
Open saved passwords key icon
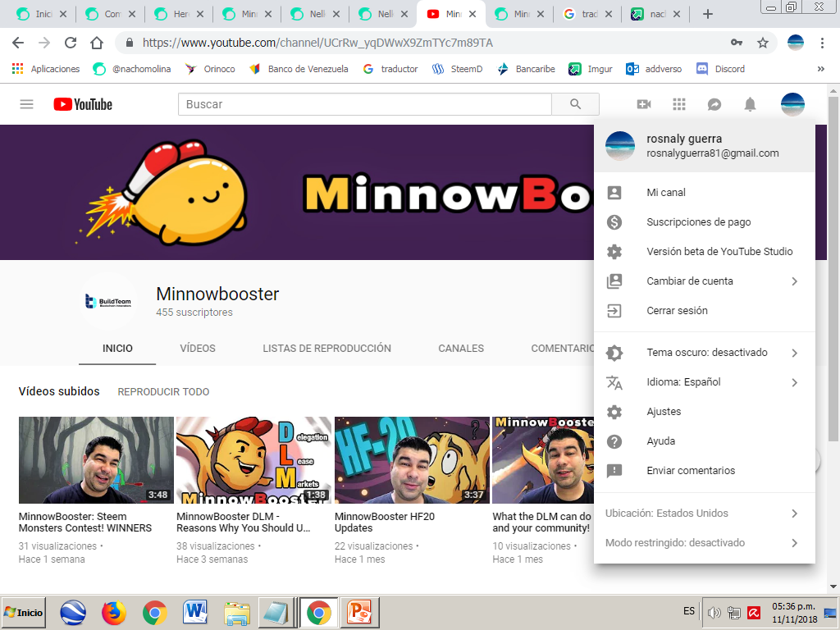(x=737, y=43)
